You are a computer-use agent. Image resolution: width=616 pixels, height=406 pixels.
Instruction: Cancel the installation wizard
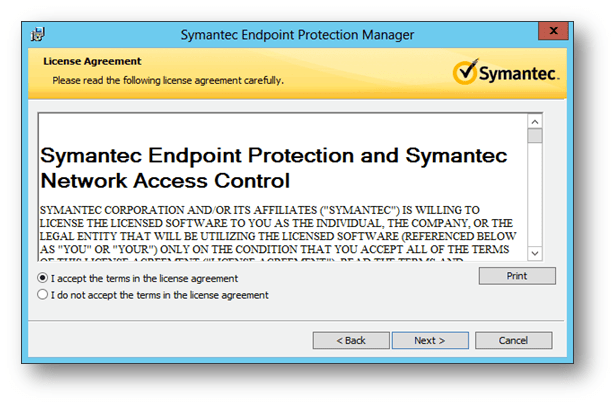click(513, 340)
